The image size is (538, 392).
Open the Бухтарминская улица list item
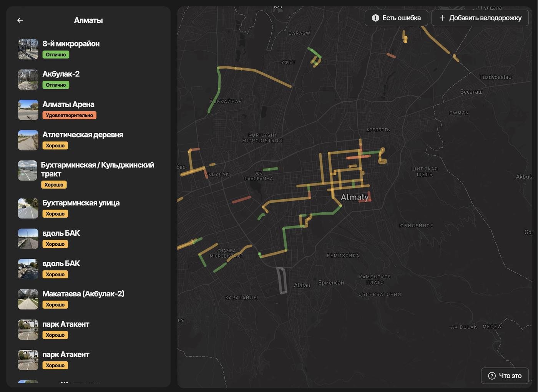[x=81, y=203]
